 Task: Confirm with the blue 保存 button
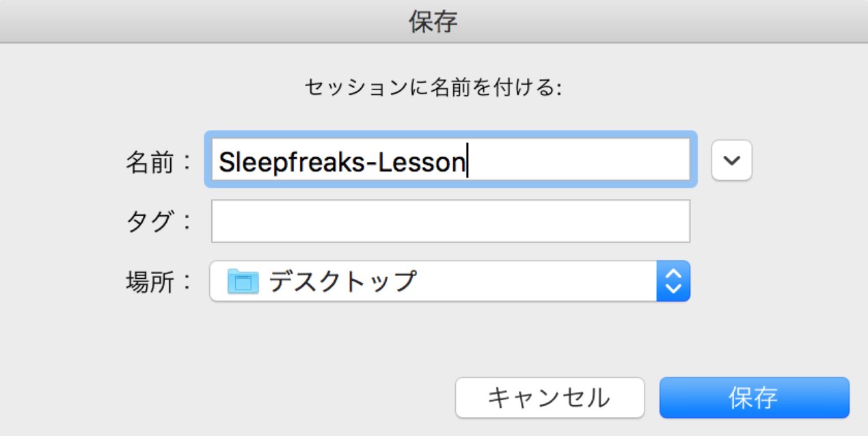coord(754,397)
